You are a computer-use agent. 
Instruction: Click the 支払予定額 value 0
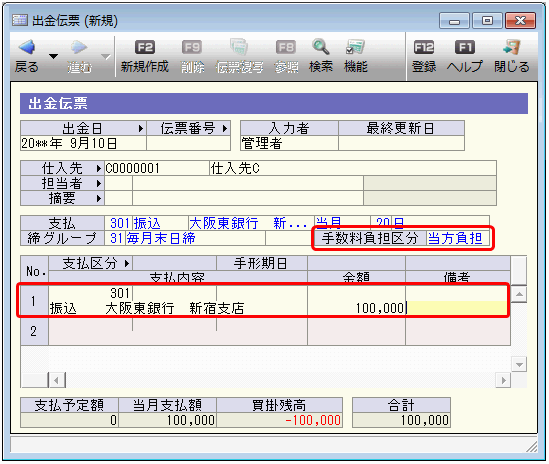click(69, 420)
